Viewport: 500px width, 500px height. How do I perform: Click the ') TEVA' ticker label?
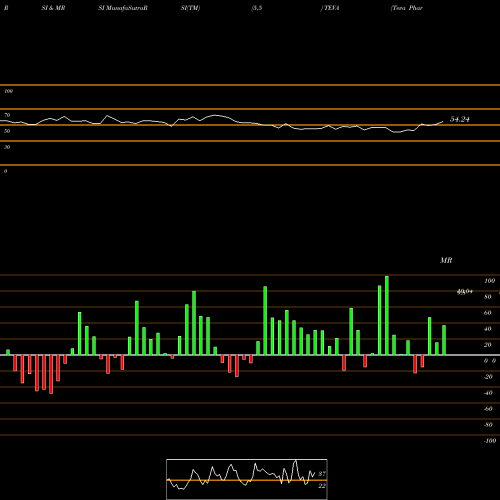[330, 8]
